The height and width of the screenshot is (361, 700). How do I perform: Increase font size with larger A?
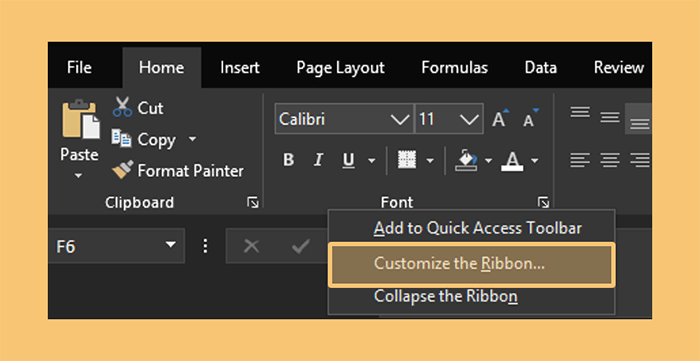tap(500, 118)
